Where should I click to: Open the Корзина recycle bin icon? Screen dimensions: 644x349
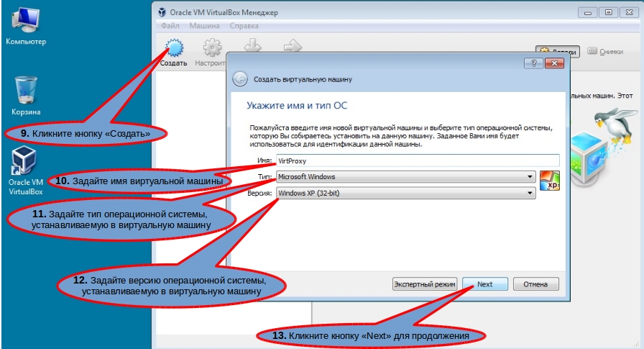point(26,96)
